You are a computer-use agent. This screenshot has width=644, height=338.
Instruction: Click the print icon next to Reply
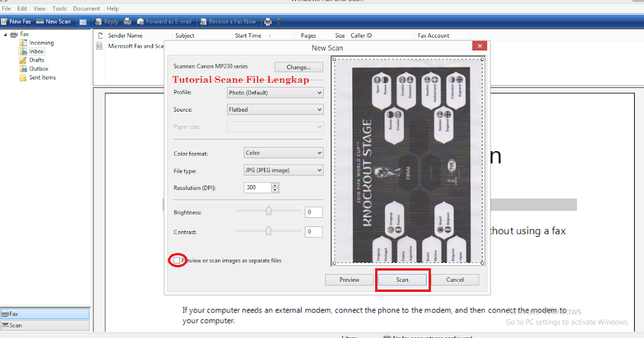(x=127, y=21)
